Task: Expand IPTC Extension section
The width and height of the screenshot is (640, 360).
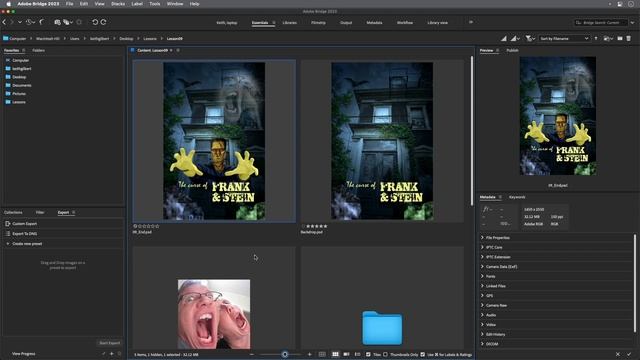Action: pyautogui.click(x=482, y=257)
